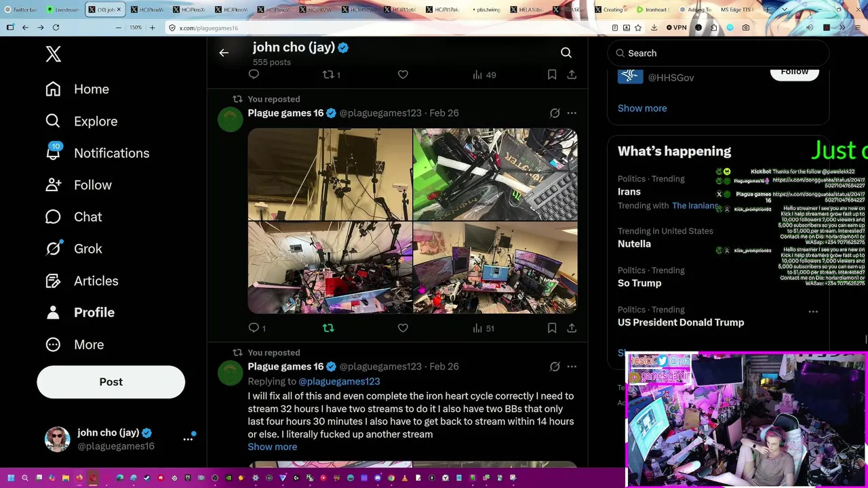Click the browser reload button

tap(56, 28)
